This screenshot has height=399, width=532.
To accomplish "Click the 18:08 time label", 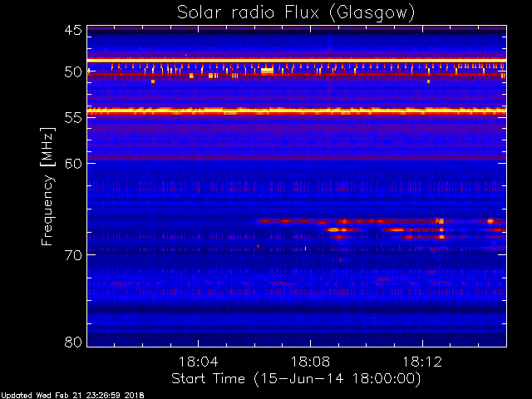I will point(310,362).
